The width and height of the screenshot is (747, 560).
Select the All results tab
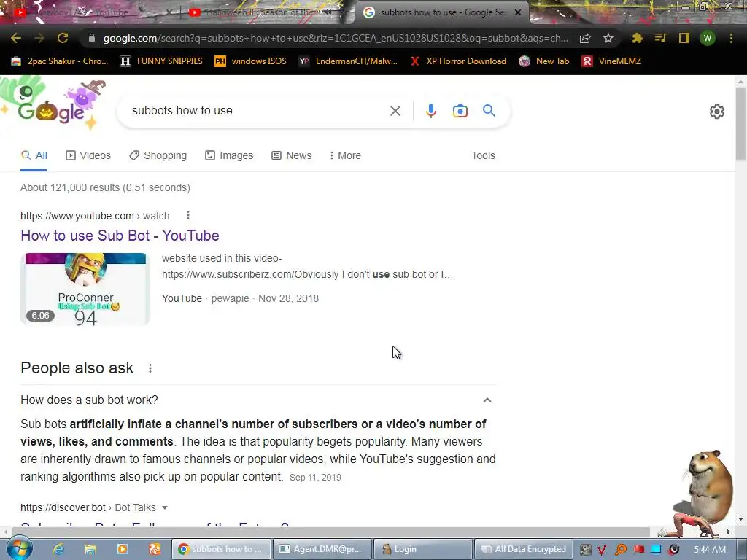pyautogui.click(x=34, y=155)
